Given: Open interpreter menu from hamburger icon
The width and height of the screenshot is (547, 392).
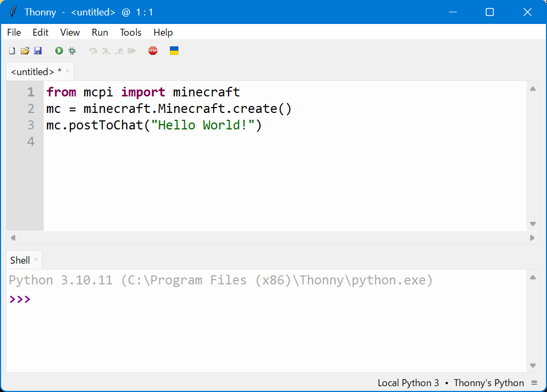Looking at the screenshot, I should click(x=534, y=383).
